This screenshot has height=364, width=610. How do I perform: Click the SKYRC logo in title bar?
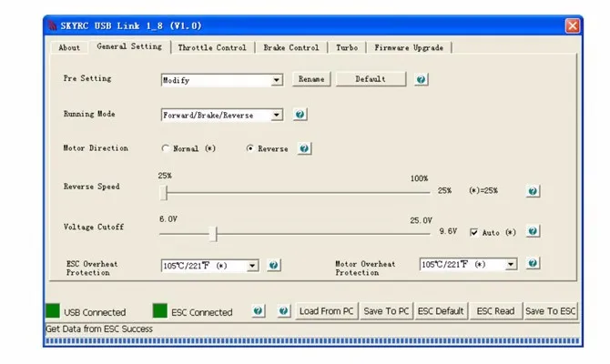[x=52, y=25]
